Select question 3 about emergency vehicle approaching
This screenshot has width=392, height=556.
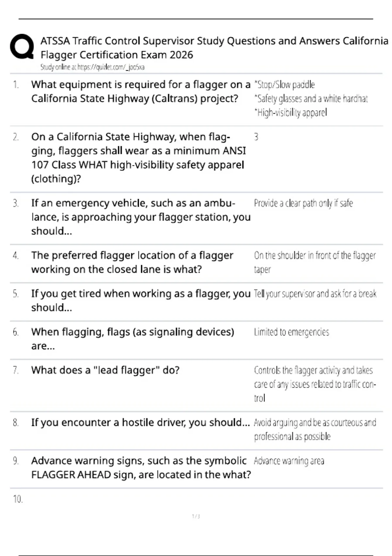click(141, 217)
